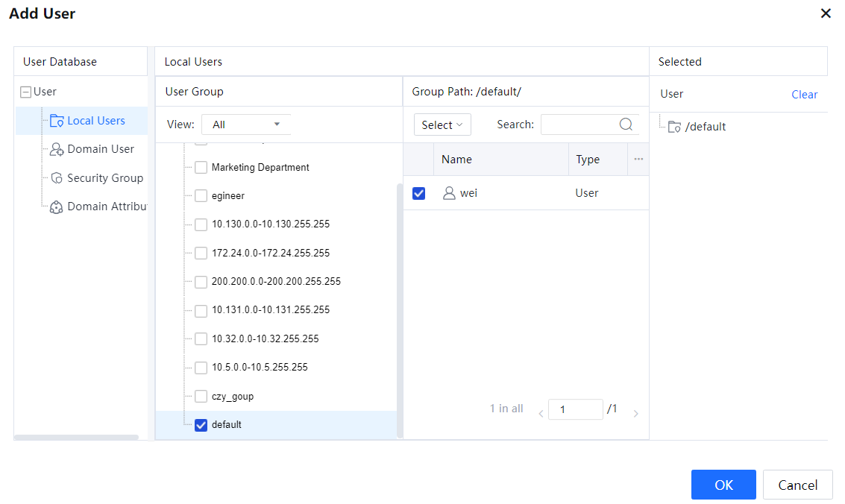Uncheck the wei user checkbox
845x504 pixels.
tap(419, 193)
